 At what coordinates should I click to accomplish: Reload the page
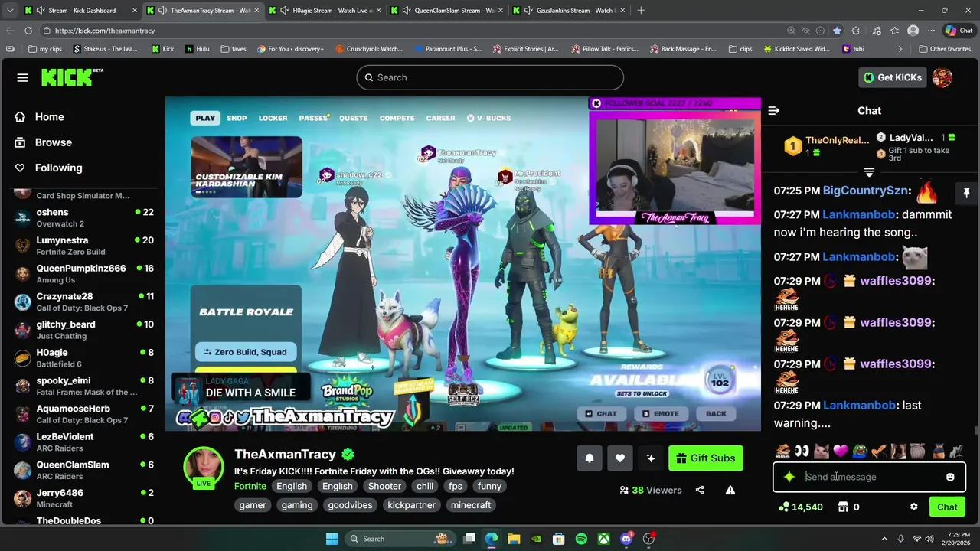click(28, 31)
